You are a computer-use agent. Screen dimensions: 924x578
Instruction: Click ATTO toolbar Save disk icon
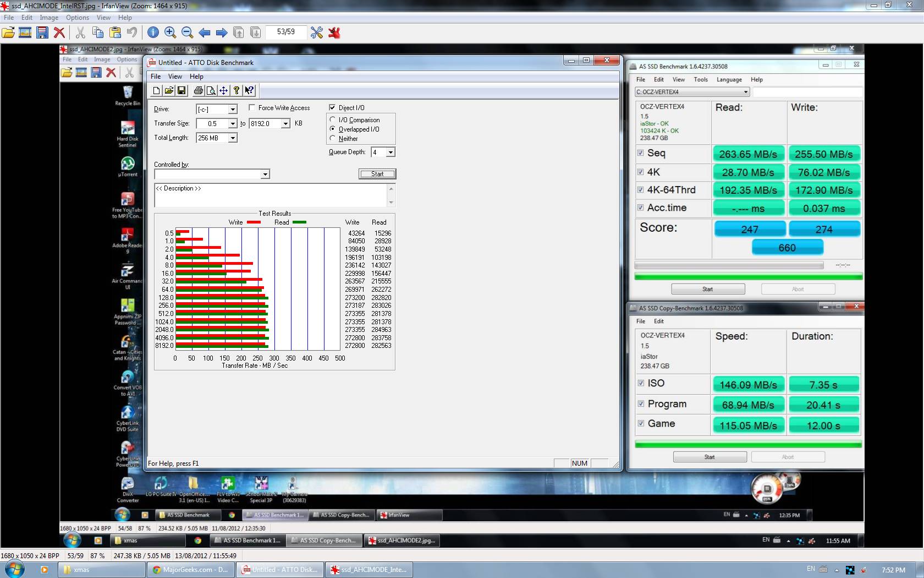click(182, 91)
